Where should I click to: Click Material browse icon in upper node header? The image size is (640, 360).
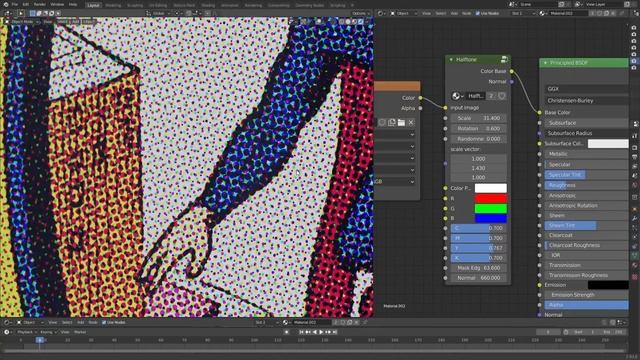543,13
